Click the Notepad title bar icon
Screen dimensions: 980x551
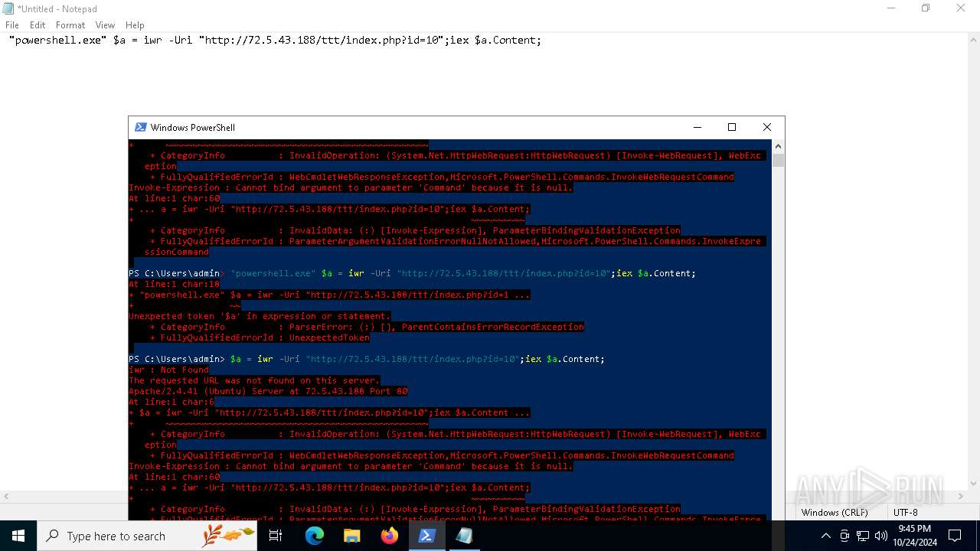[x=8, y=8]
